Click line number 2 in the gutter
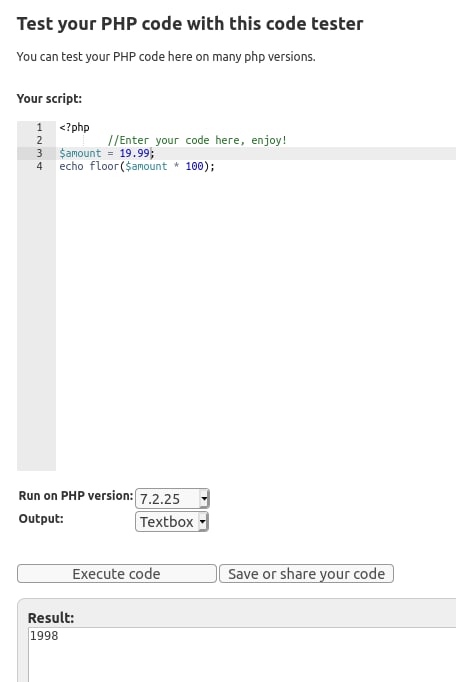The width and height of the screenshot is (456, 682). pyautogui.click(x=40, y=140)
